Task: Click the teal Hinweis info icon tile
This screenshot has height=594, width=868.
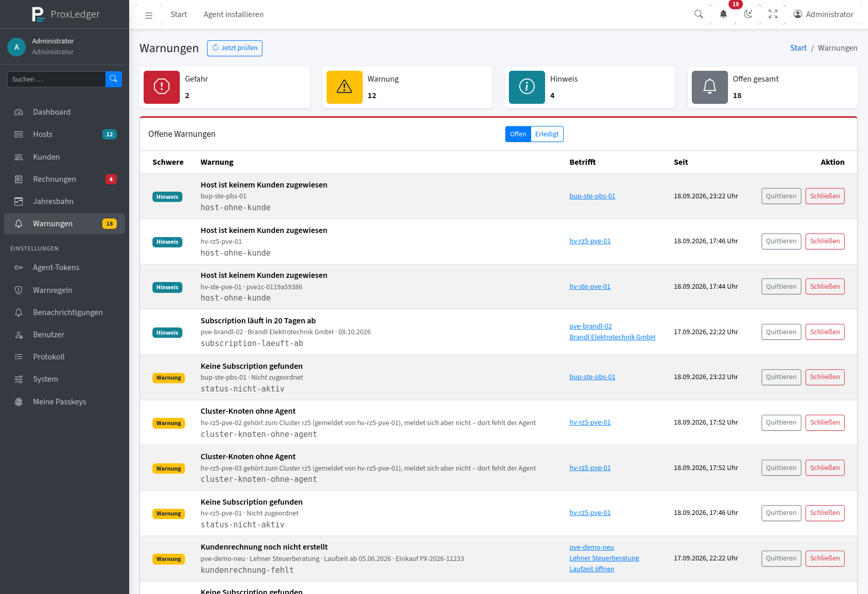Action: [x=527, y=87]
